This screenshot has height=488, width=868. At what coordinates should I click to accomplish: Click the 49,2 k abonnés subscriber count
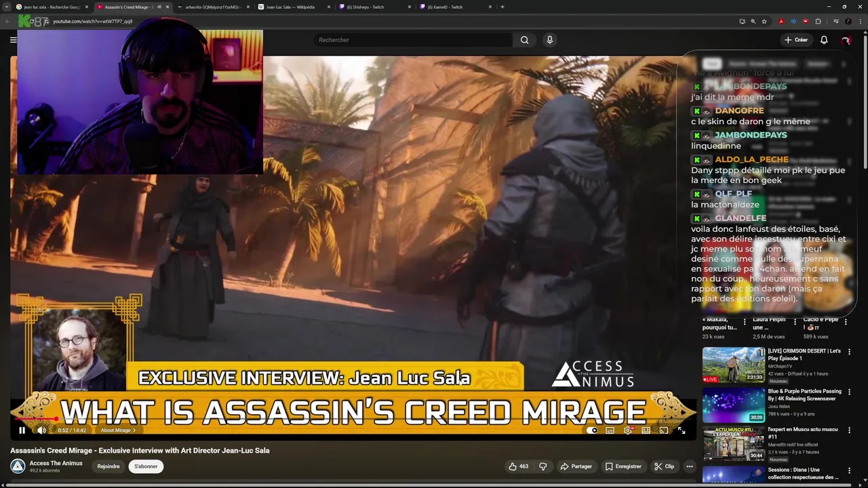pyautogui.click(x=43, y=470)
